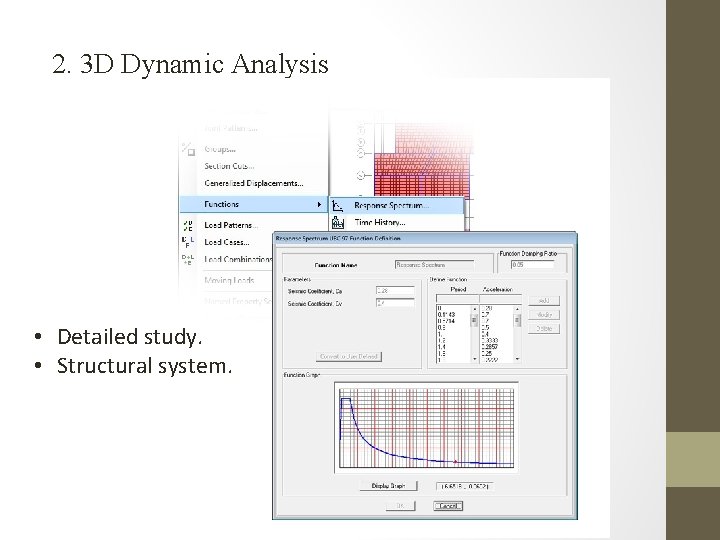Open Groups... menu entry

pos(220,149)
